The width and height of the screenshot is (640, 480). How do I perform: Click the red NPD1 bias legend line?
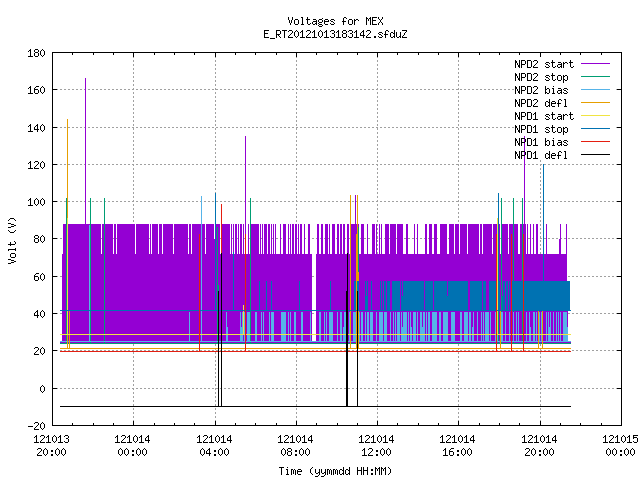click(x=595, y=142)
